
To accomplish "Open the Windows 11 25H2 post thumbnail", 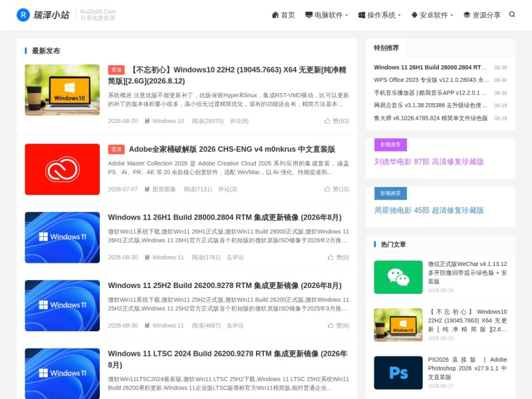I will pos(63,306).
